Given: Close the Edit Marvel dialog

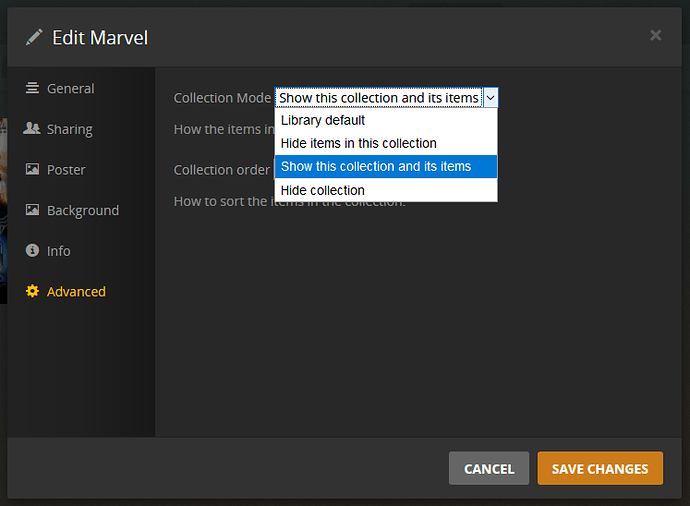Looking at the screenshot, I should click(x=655, y=36).
